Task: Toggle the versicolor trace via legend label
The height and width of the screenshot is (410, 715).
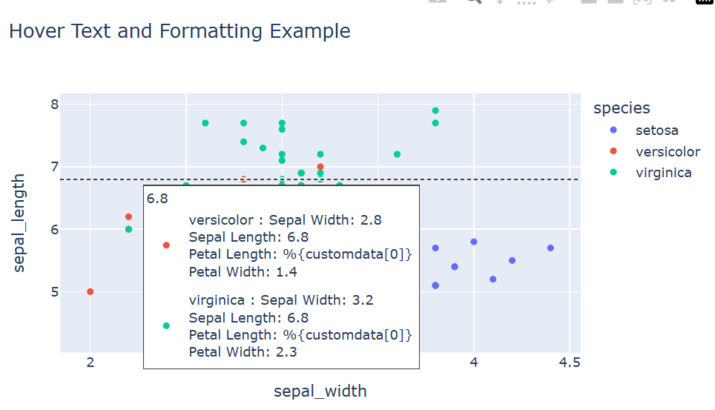Action: pyautogui.click(x=668, y=152)
